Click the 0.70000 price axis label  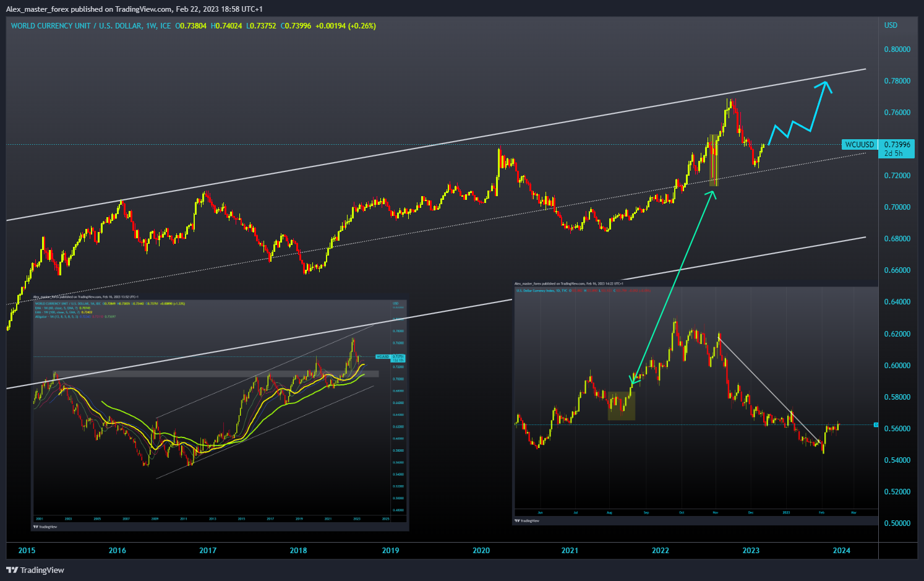pos(897,207)
